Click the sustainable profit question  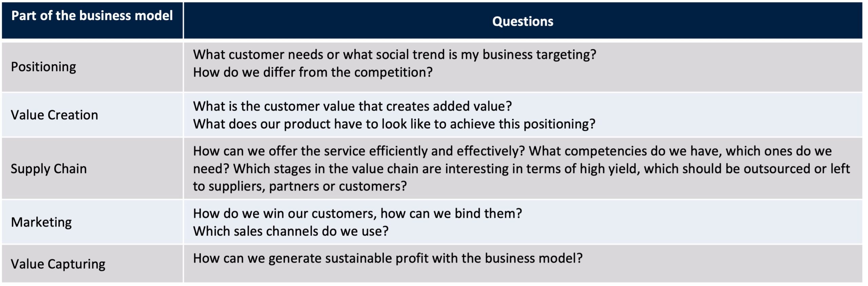388,258
